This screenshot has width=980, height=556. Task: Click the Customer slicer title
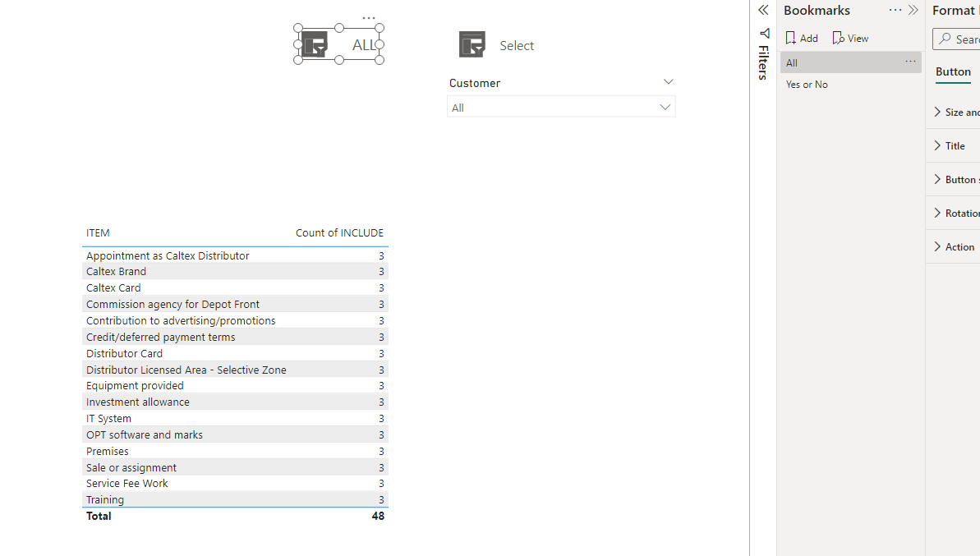[x=474, y=83]
